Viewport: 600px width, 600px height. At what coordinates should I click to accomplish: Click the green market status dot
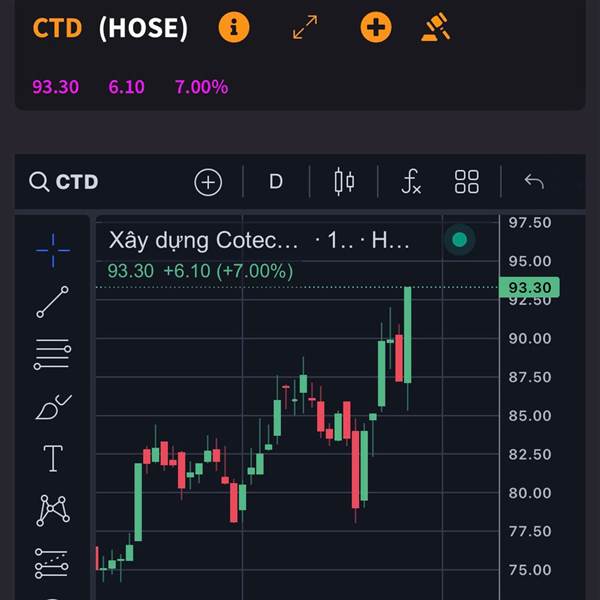click(x=460, y=240)
